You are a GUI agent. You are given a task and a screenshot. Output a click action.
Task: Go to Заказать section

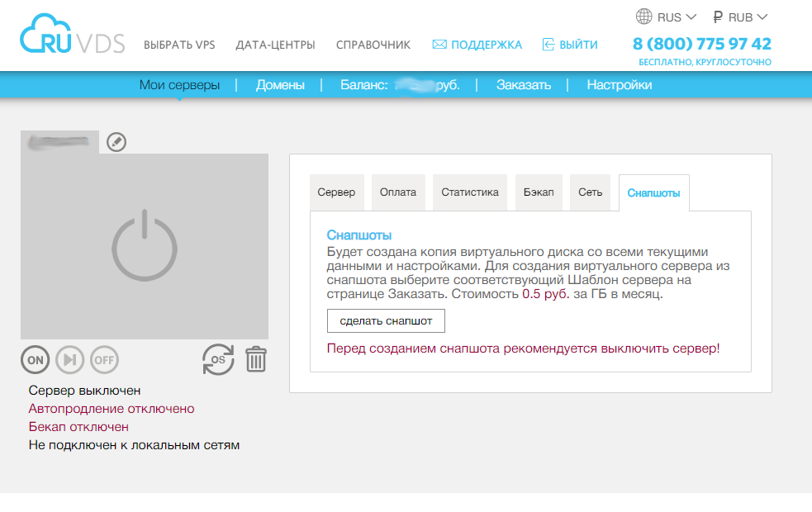[x=523, y=85]
